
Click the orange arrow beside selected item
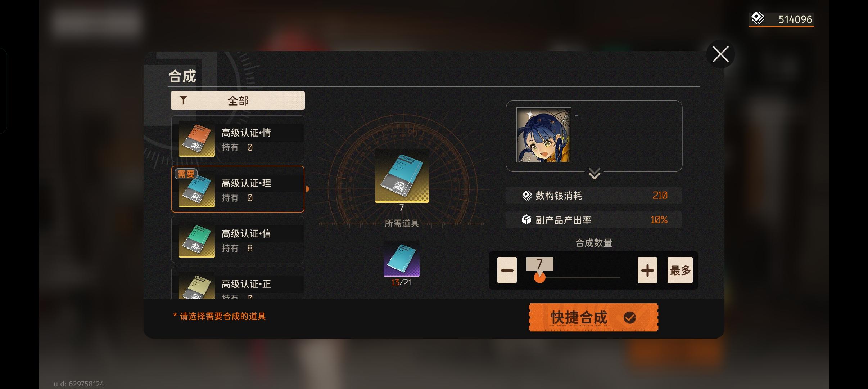pos(308,189)
